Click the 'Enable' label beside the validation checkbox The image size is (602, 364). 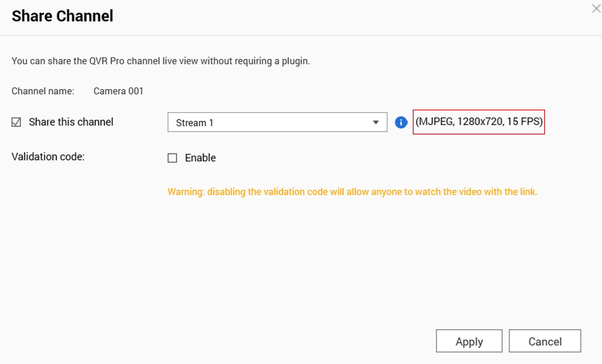tap(200, 158)
